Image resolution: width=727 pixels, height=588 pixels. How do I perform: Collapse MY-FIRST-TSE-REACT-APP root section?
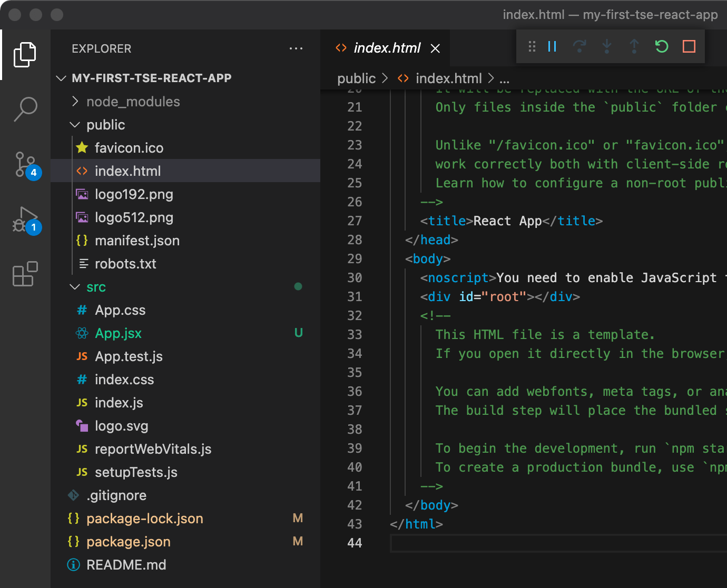[151, 78]
